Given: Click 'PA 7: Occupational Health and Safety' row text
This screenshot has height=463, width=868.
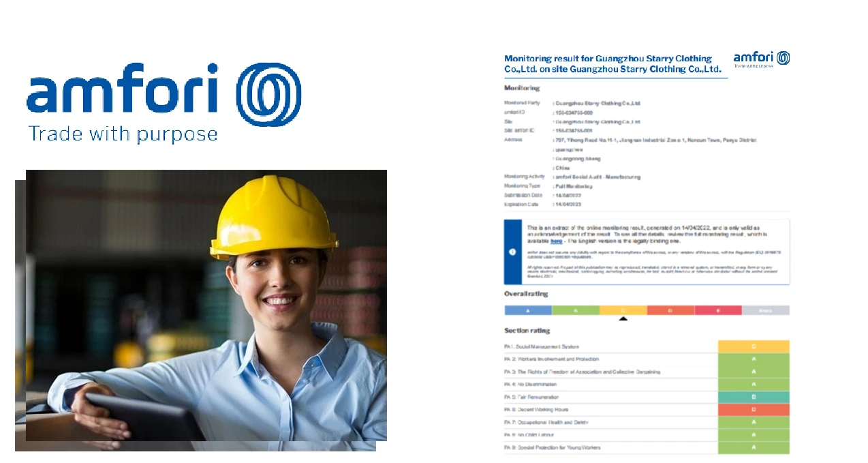Looking at the screenshot, I should (x=546, y=422).
